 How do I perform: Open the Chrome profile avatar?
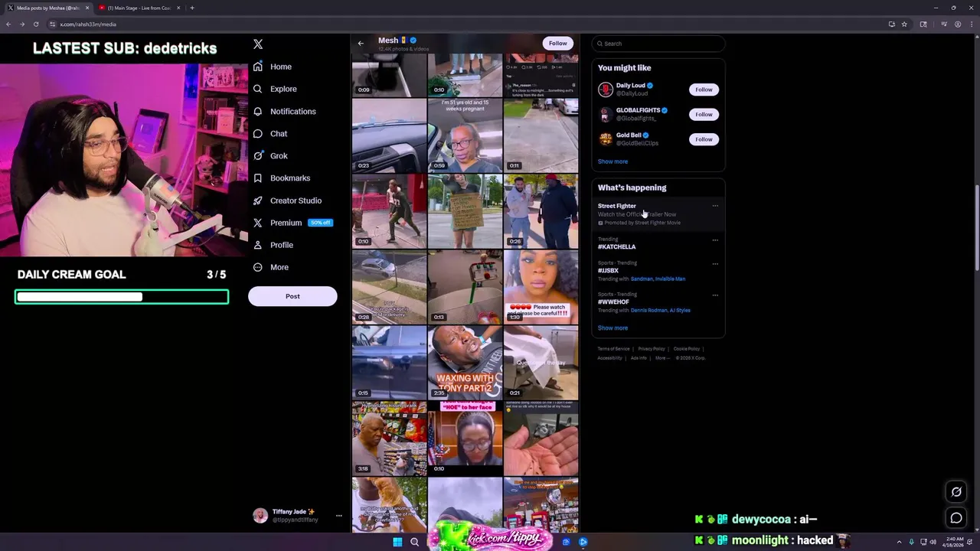pyautogui.click(x=958, y=24)
